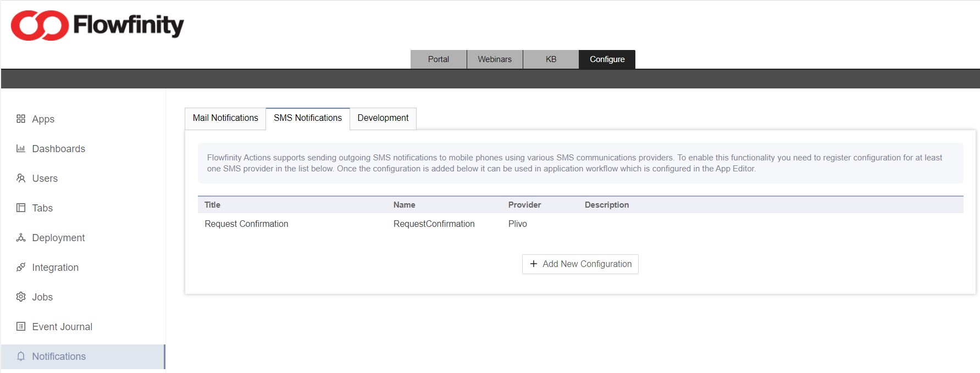Click the Tabs layout icon
This screenshot has width=980, height=373.
[x=21, y=208]
